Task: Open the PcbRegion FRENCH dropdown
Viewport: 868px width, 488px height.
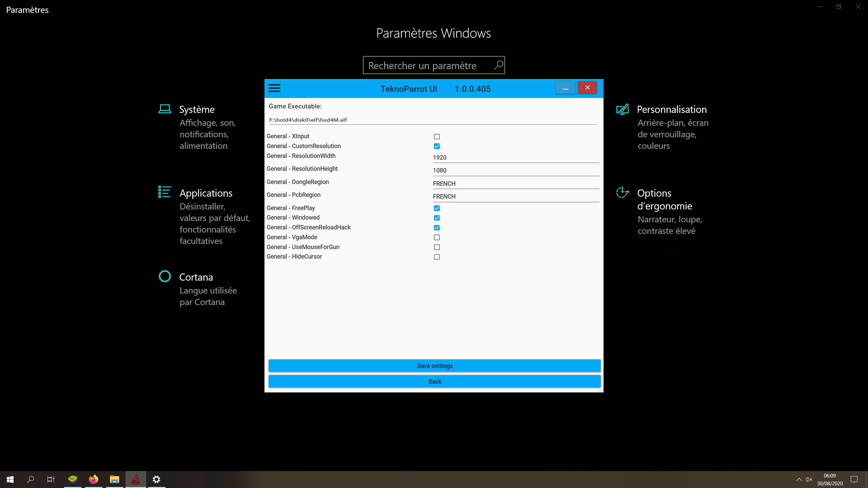Action: 515,197
